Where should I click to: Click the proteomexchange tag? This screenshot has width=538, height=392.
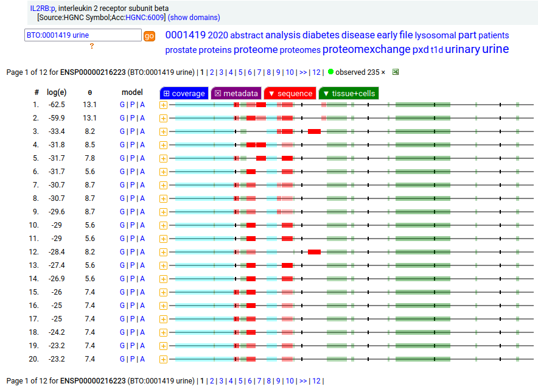pyautogui.click(x=366, y=49)
